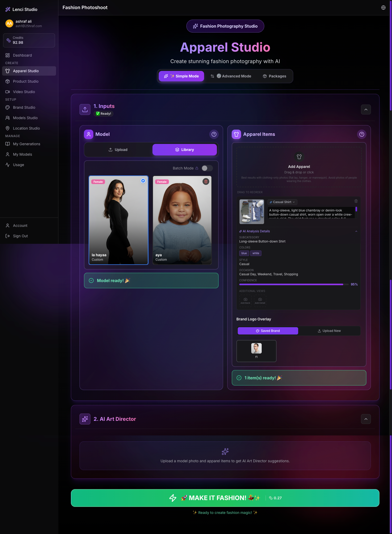392x534 pixels.
Task: Click Upload New brand logo button
Action: pos(329,331)
